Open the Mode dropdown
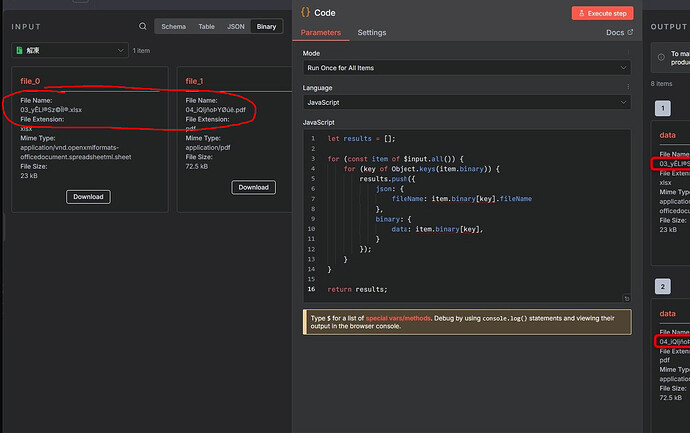 click(466, 68)
